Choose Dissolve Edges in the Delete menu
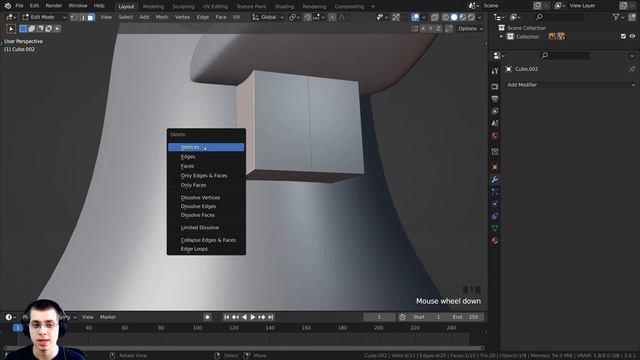 [206, 207]
